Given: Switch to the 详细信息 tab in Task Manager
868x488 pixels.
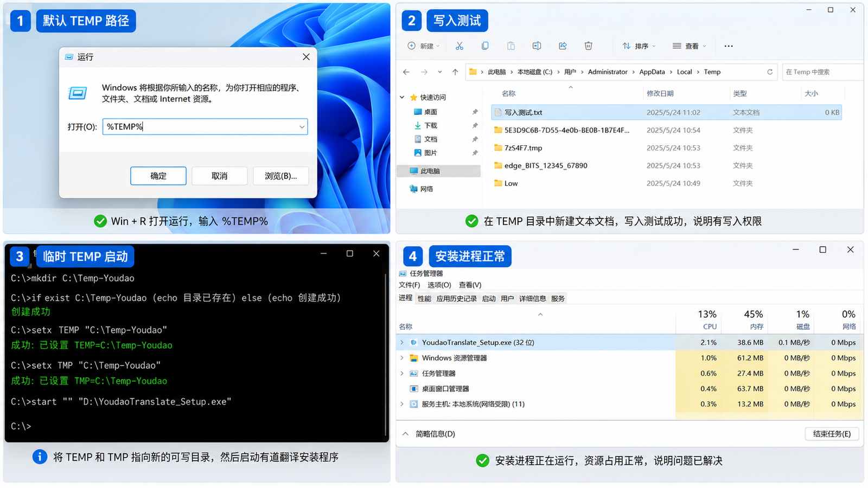Looking at the screenshot, I should coord(533,299).
